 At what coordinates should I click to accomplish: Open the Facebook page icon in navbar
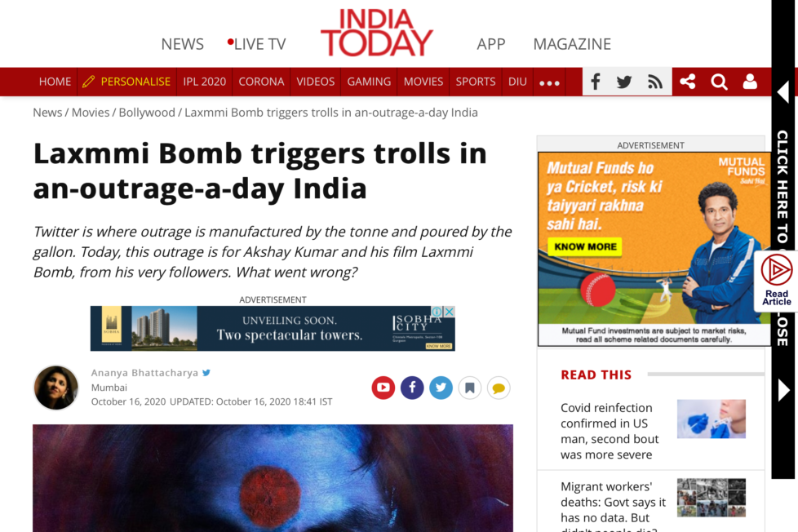[x=595, y=82]
